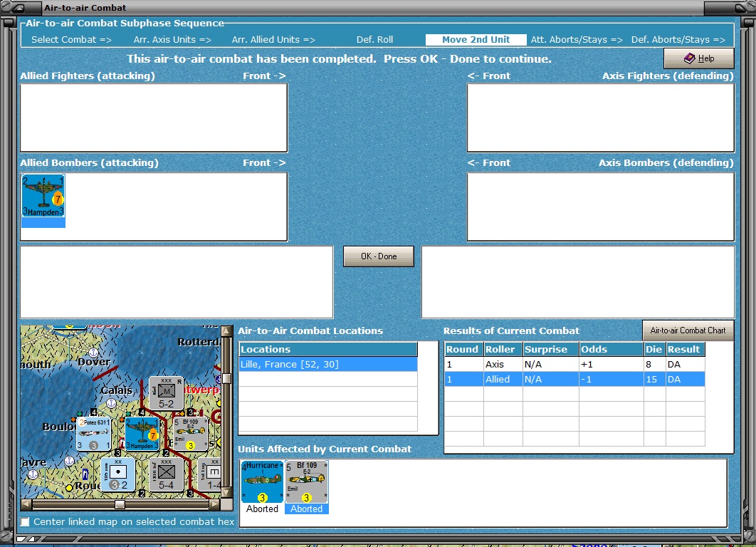Image resolution: width=756 pixels, height=547 pixels.
Task: Click the Aborted label under the Bf 109
Action: [307, 509]
